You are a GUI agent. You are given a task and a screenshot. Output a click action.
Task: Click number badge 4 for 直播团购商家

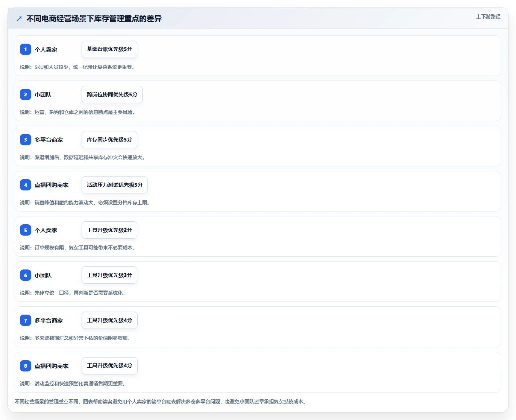tap(26, 185)
